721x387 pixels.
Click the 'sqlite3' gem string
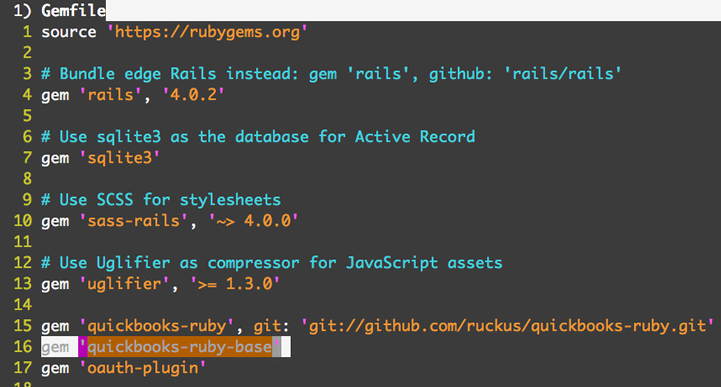pos(120,158)
